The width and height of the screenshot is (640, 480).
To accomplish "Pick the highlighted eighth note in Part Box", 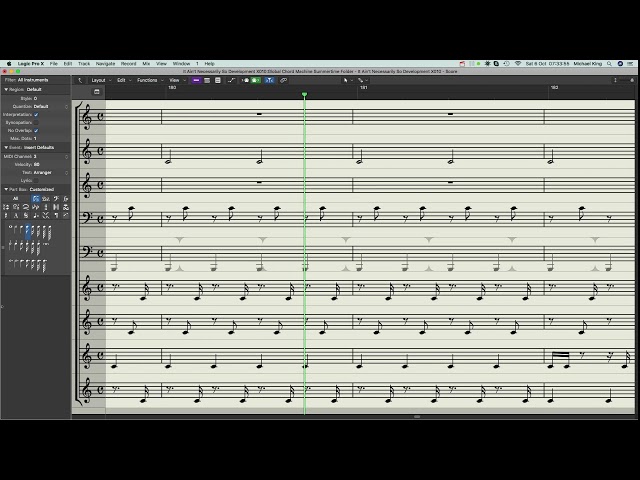I will [28, 231].
